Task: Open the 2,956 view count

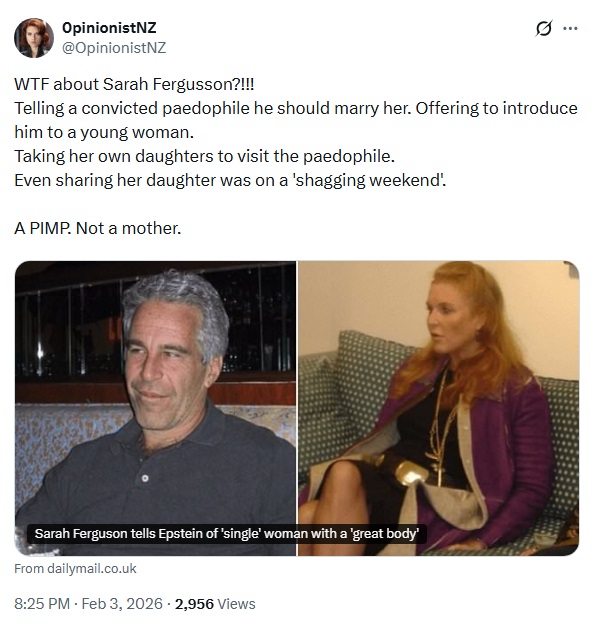Action: [x=194, y=604]
